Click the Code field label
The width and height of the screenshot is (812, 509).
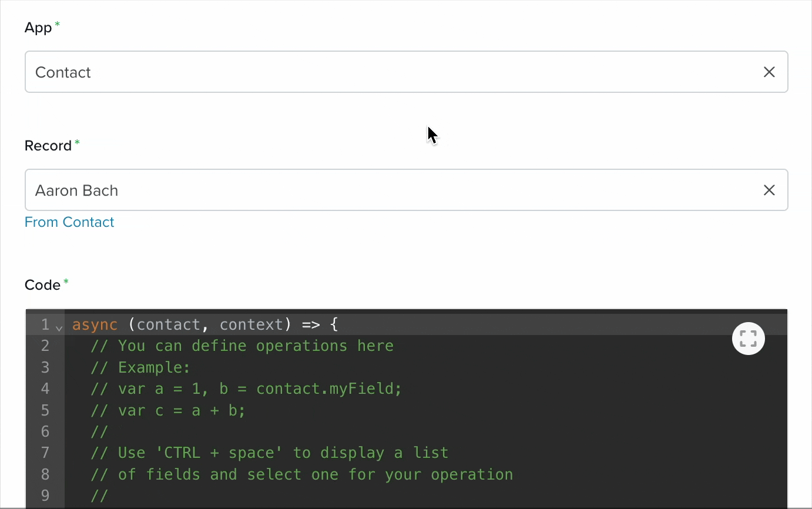click(42, 285)
